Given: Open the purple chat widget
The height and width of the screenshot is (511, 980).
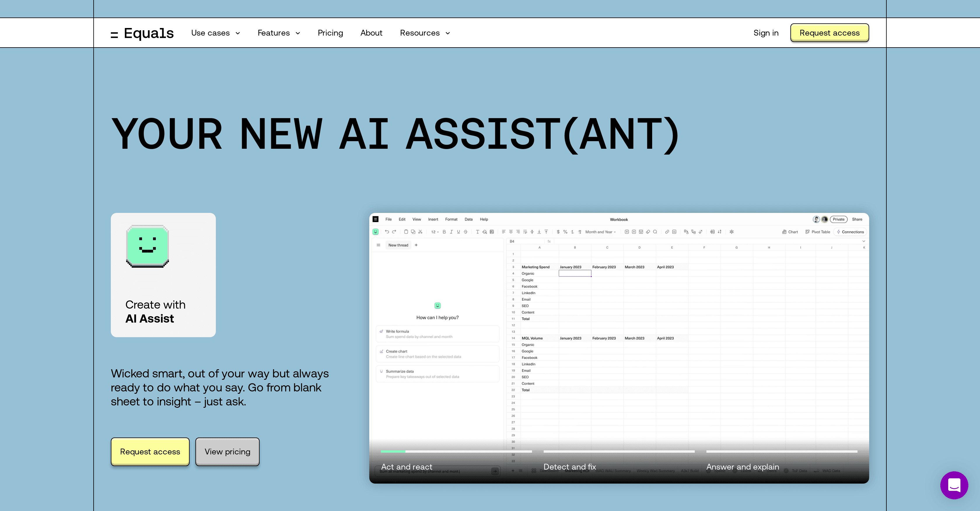Looking at the screenshot, I should 954,485.
